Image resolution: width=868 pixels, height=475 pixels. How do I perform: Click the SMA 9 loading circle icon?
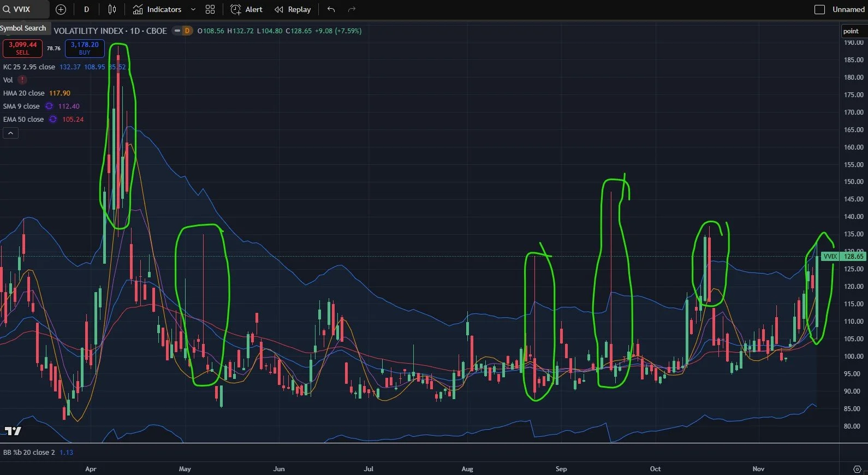click(49, 106)
